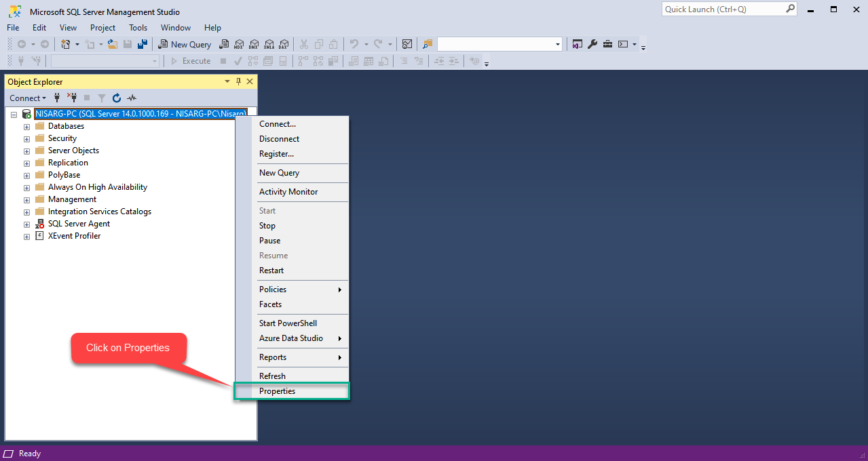The image size is (868, 461).
Task: Open the Reports submenu
Action: point(292,357)
